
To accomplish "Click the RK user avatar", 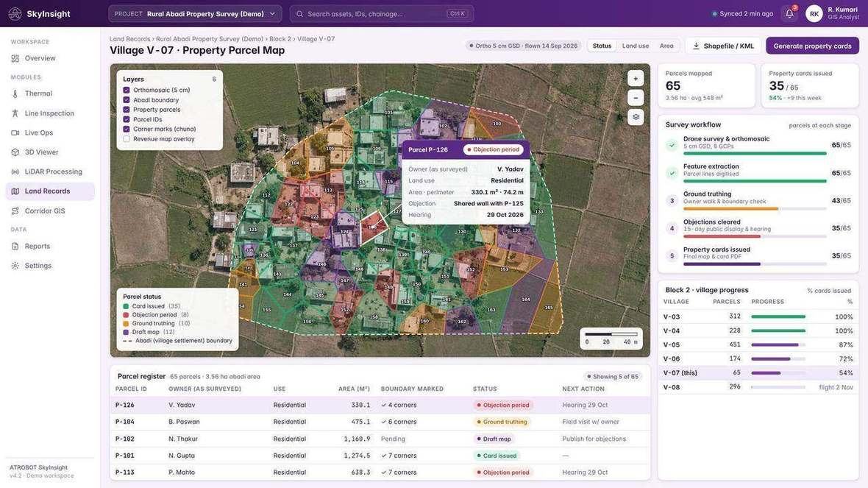I will point(814,14).
